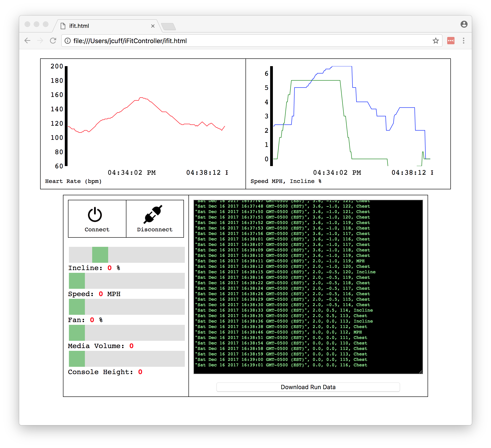Open the red browser extension icon
This screenshot has width=491, height=448.
[x=451, y=41]
